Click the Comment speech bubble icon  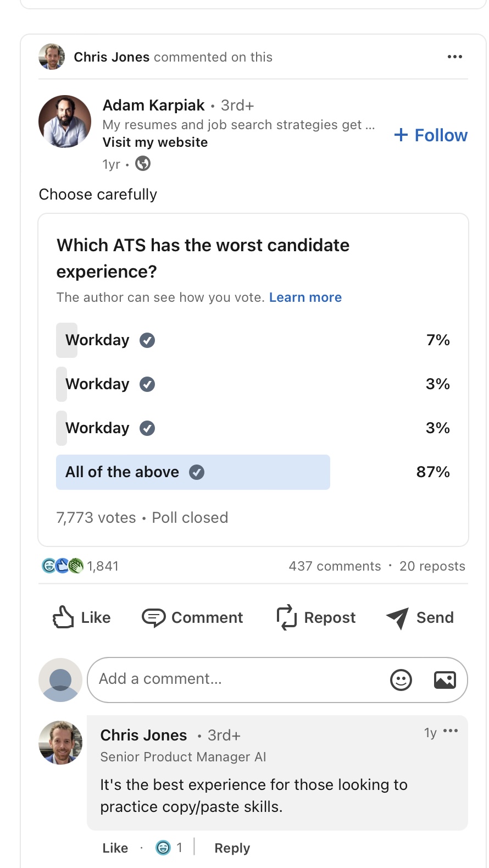[x=153, y=617]
